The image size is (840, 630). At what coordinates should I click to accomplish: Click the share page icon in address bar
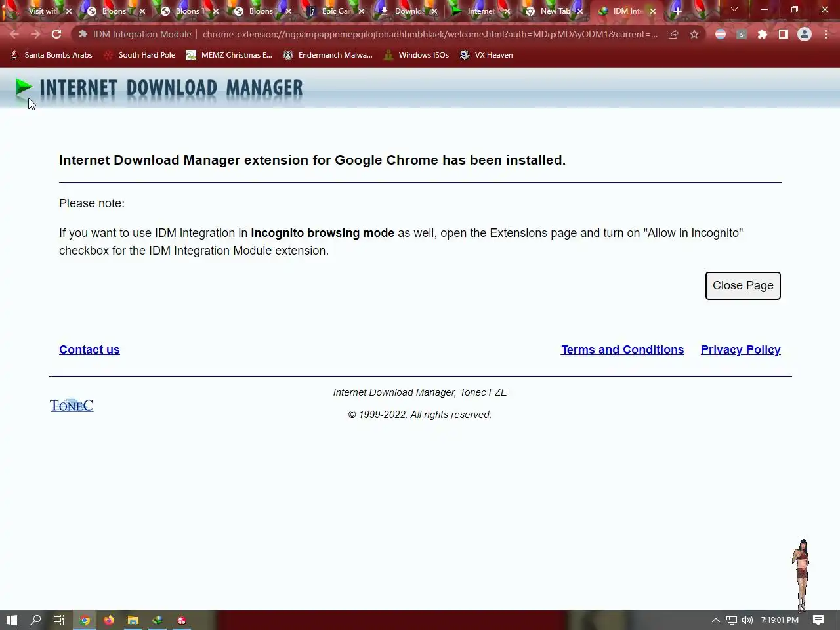[673, 34]
